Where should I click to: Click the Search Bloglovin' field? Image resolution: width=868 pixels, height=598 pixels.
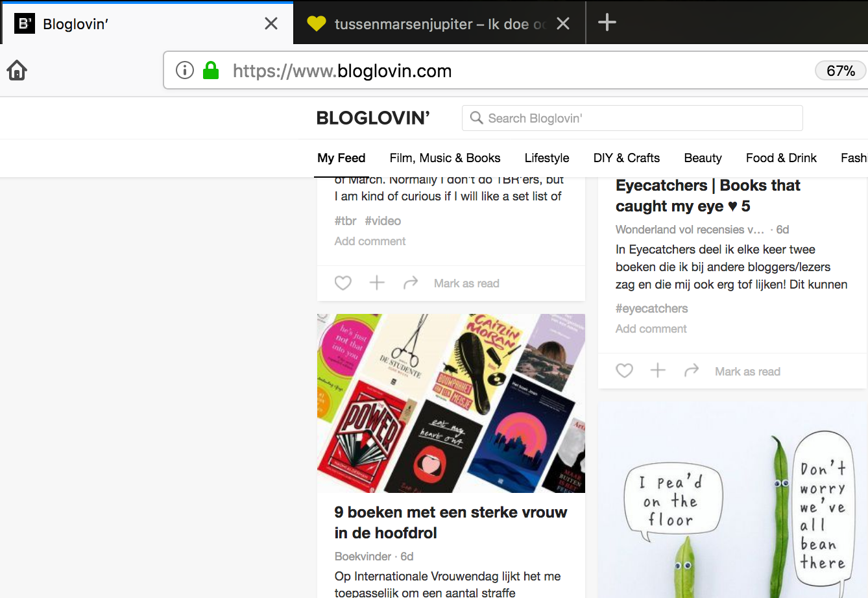(x=633, y=118)
